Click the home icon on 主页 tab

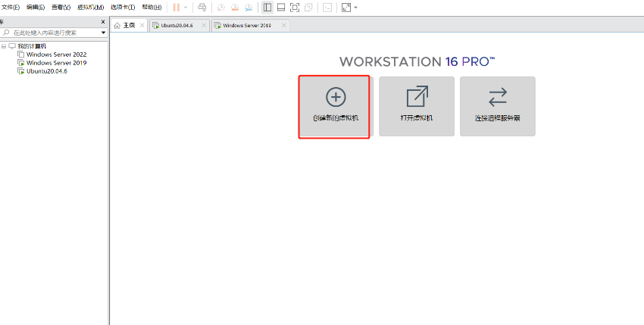[117, 26]
